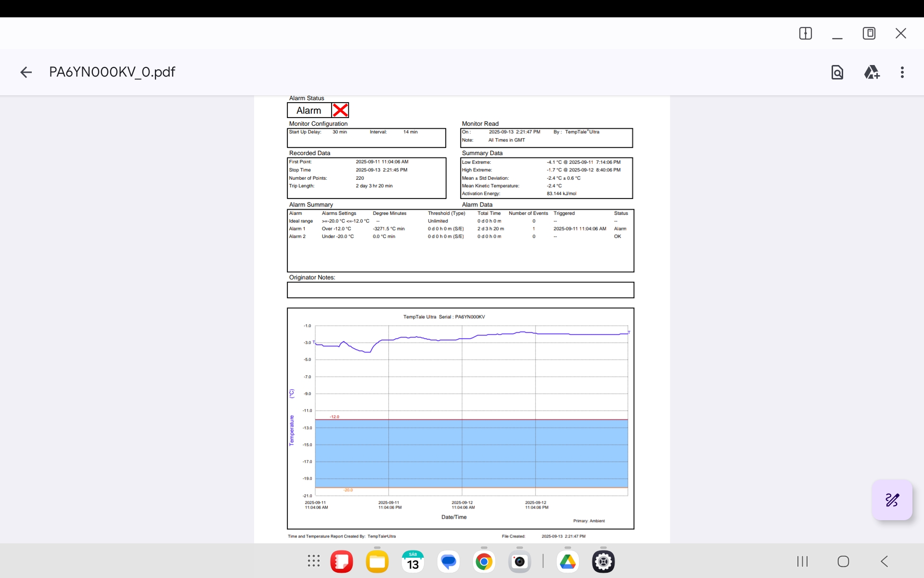Open find-in-document search icon
The width and height of the screenshot is (924, 578).
(837, 72)
